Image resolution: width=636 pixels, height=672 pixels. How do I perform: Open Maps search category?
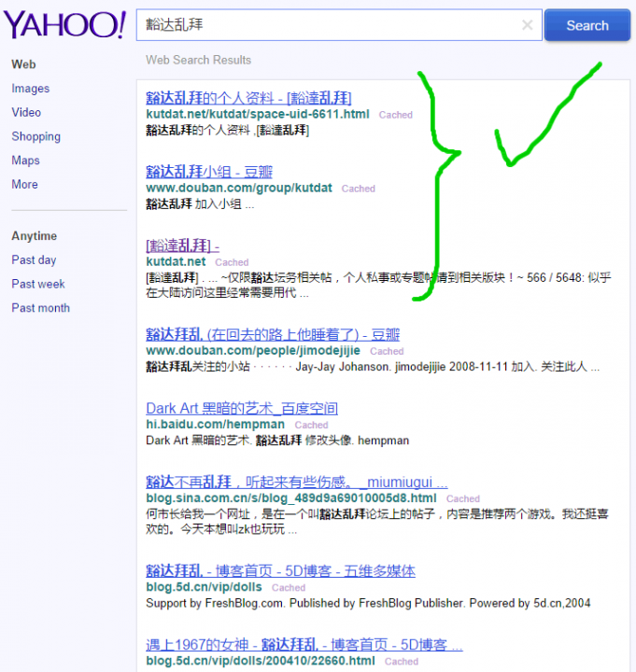pyautogui.click(x=25, y=161)
